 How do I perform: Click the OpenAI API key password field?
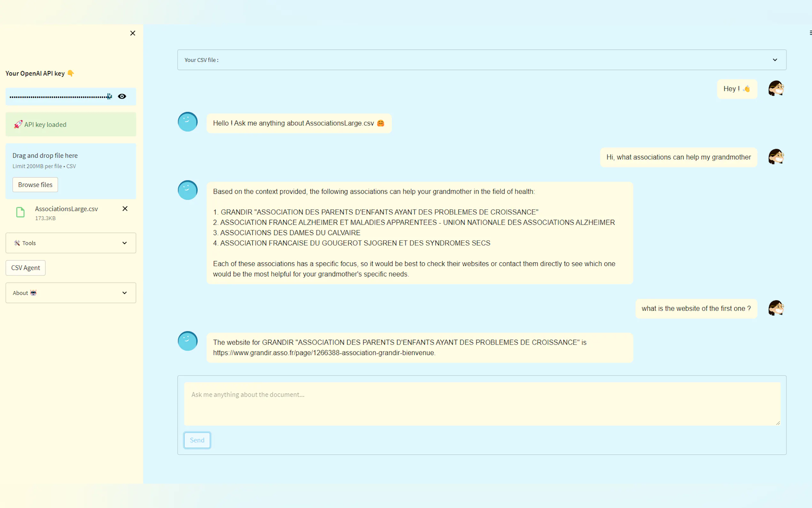pyautogui.click(x=59, y=97)
